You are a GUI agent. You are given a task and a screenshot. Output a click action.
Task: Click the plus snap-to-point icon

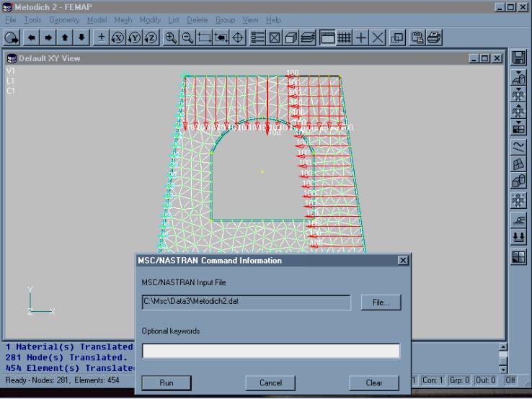[360, 37]
